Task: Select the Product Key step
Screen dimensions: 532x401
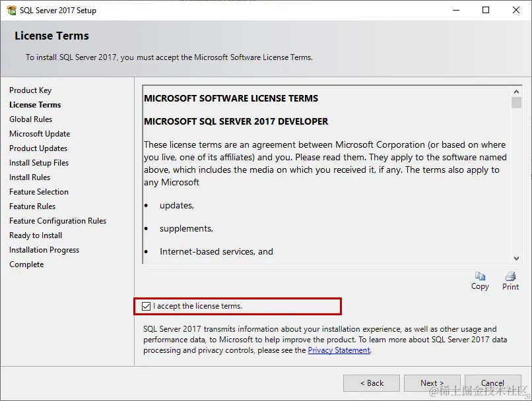Action: coord(30,90)
